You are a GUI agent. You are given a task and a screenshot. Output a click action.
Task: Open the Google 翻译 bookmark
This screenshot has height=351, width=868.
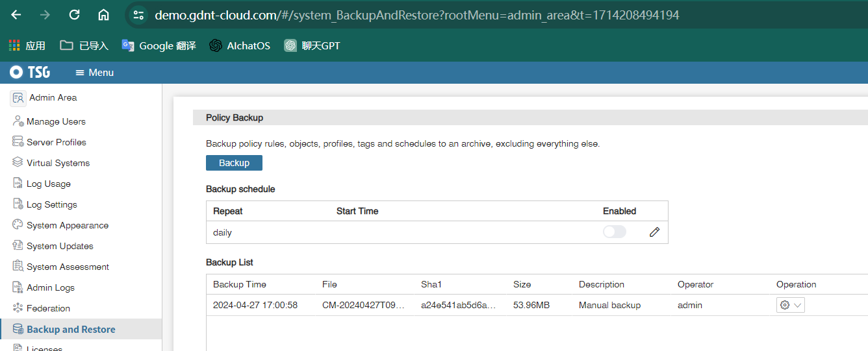click(x=159, y=45)
